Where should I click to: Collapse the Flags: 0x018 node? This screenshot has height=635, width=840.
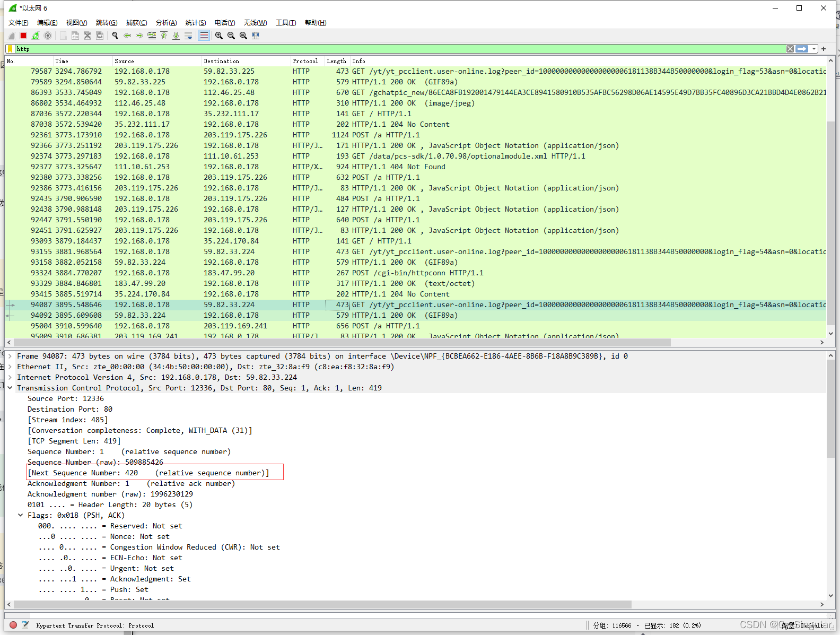[21, 515]
